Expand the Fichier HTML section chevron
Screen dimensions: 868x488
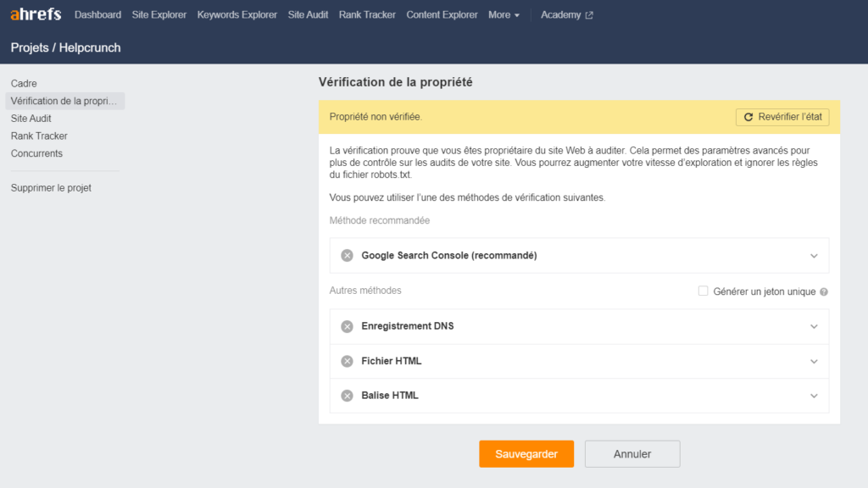[814, 361]
